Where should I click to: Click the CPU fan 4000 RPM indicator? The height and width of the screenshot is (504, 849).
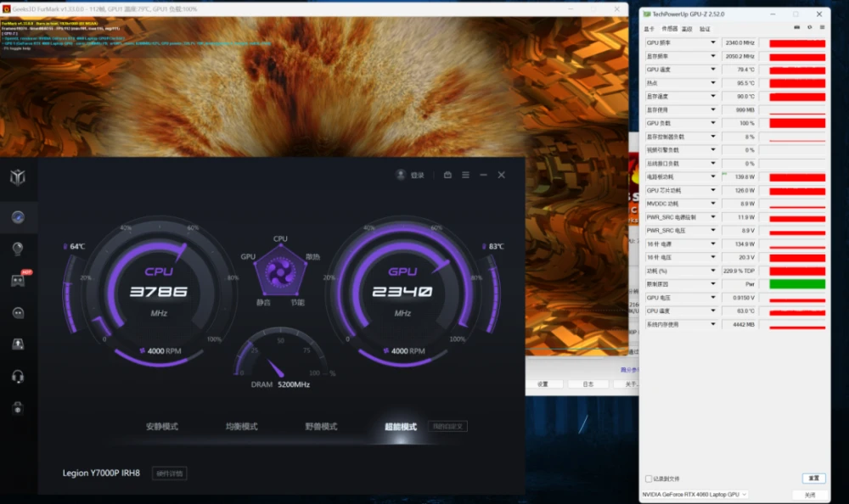(x=160, y=350)
